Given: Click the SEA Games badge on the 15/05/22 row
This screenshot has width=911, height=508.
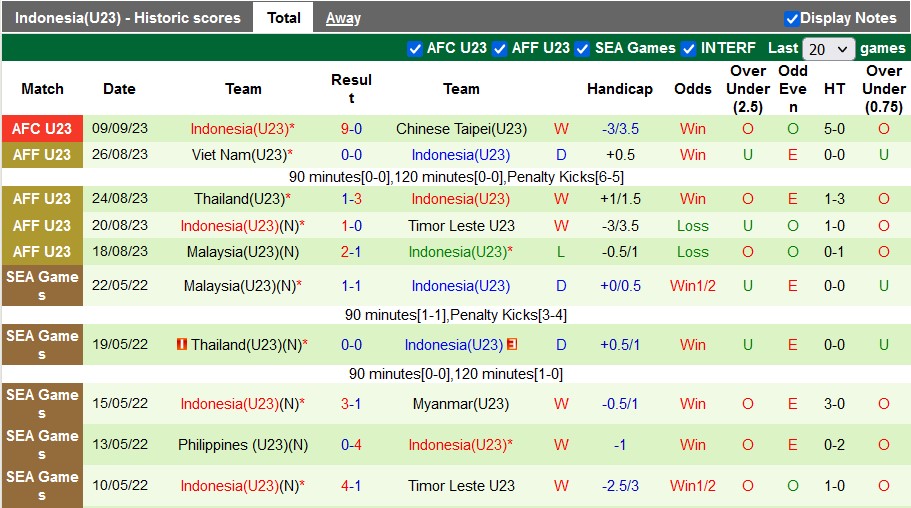Looking at the screenshot, I should click(42, 404).
